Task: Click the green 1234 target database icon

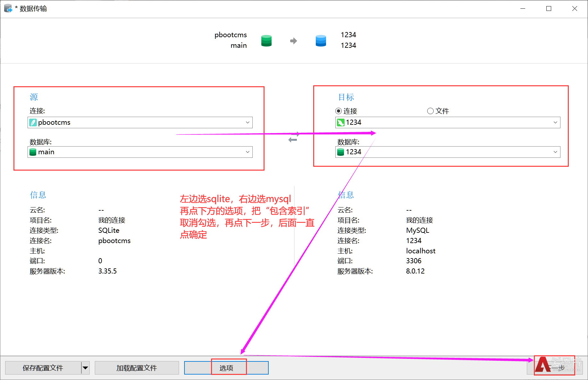Action: tap(340, 152)
